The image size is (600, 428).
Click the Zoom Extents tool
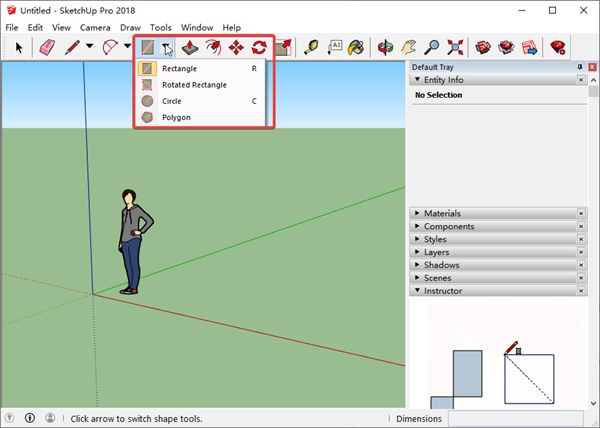455,47
